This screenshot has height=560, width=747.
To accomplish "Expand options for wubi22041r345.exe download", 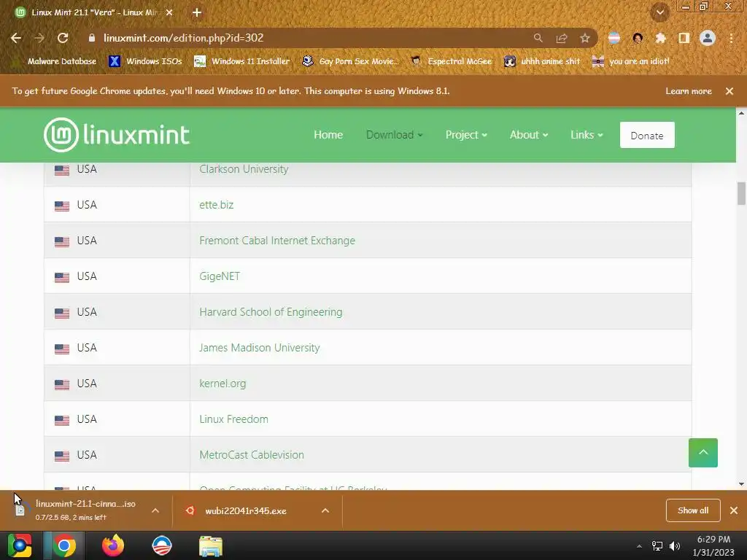I will [x=325, y=510].
